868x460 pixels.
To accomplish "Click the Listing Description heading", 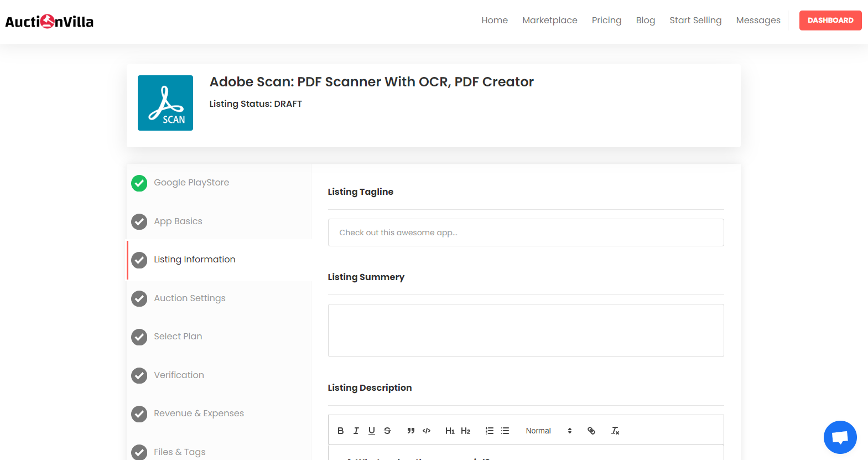I will (370, 387).
